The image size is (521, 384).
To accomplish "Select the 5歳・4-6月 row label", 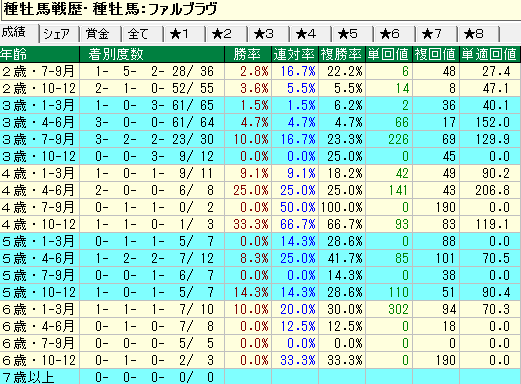I will [39, 258].
